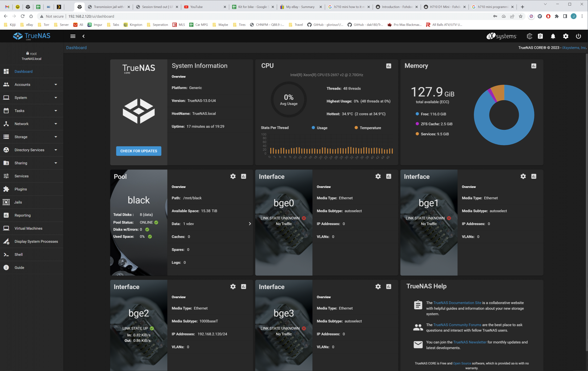The width and height of the screenshot is (588, 371).
Task: Open Reporting in sidebar
Action: [31, 215]
